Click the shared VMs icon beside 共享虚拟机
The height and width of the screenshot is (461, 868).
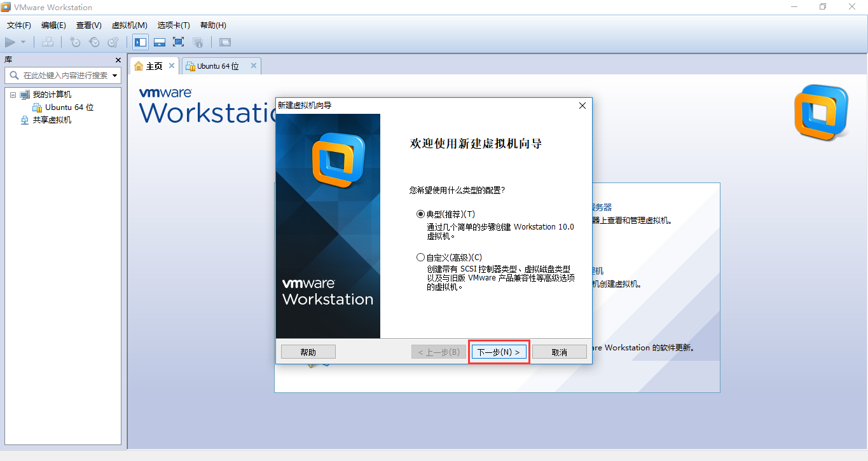coord(25,120)
